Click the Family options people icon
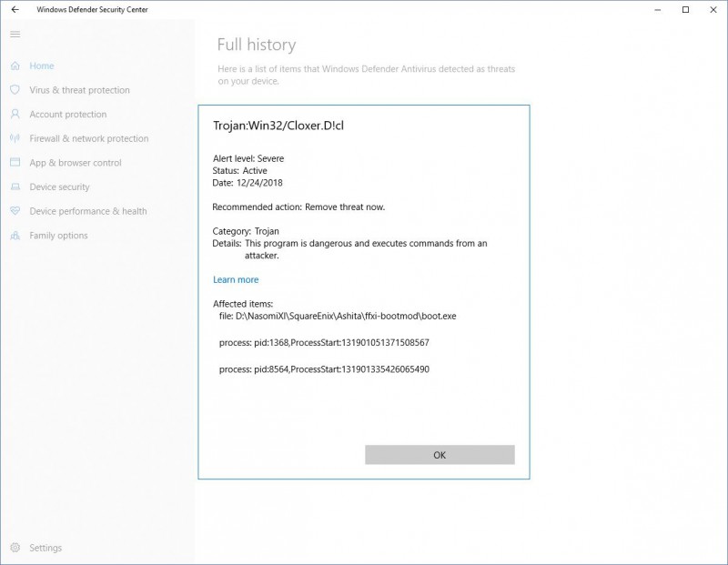This screenshot has width=728, height=565. point(15,236)
